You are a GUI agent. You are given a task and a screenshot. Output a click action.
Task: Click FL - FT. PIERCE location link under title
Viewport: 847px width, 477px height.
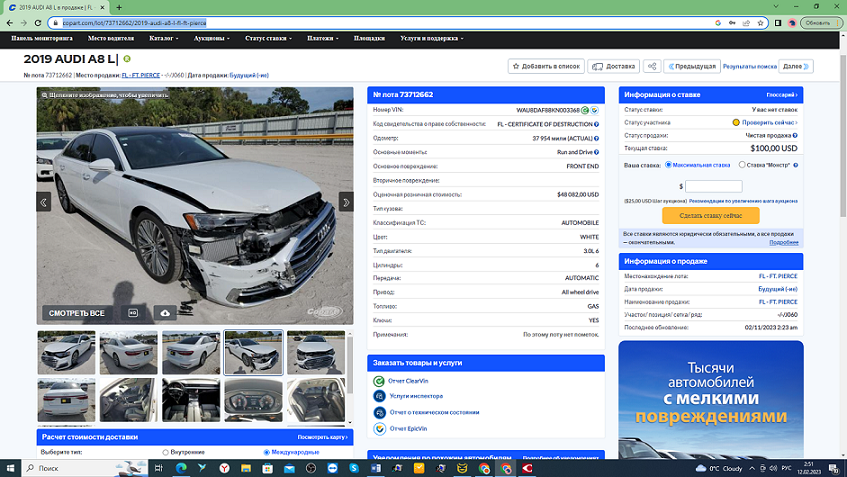(x=140, y=75)
